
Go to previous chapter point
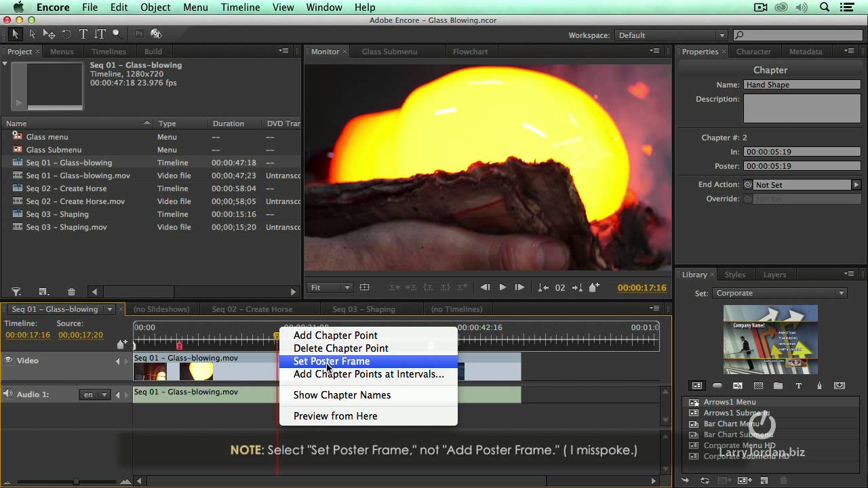[543, 287]
